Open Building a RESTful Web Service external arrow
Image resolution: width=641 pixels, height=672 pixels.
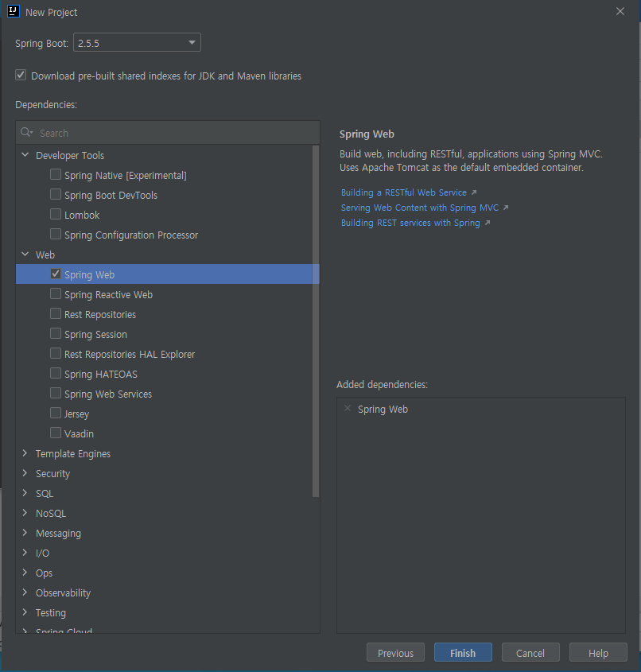coord(474,192)
